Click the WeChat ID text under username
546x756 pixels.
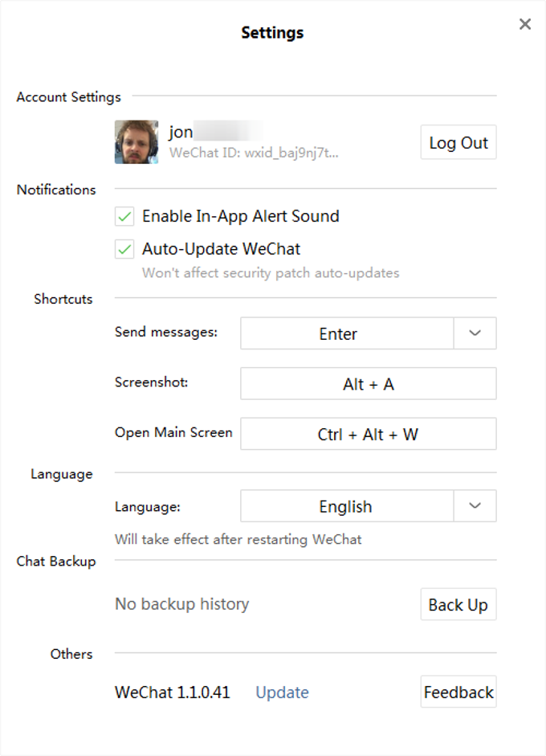coord(254,153)
